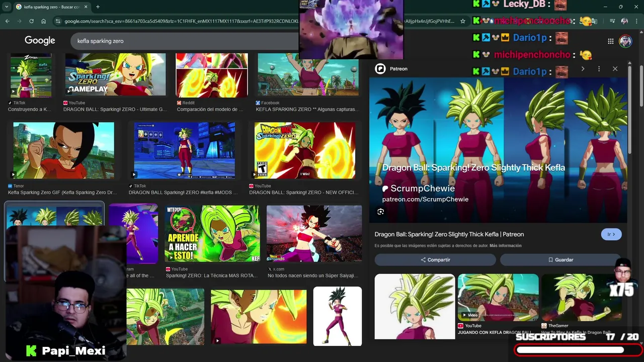Image resolution: width=644 pixels, height=362 pixels.
Task: Go forward using browser forward arrow
Action: [20, 21]
